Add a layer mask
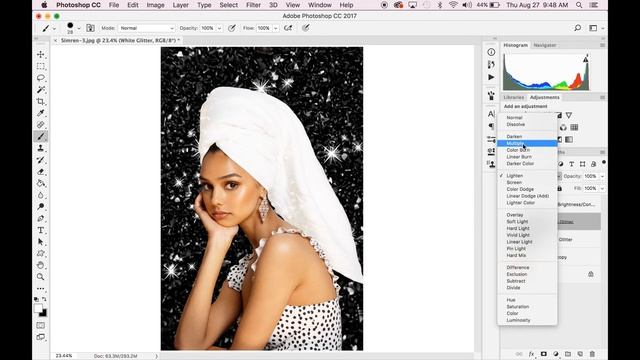The width and height of the screenshot is (640, 360). point(543,354)
